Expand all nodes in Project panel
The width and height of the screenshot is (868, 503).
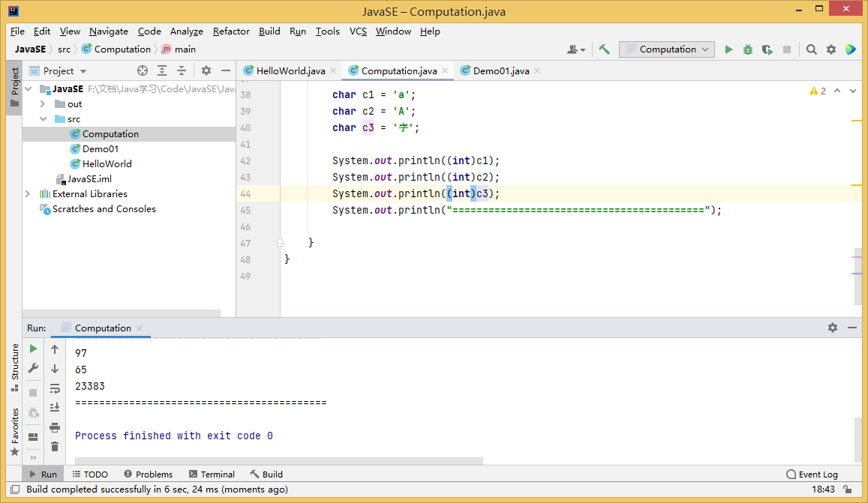point(161,70)
